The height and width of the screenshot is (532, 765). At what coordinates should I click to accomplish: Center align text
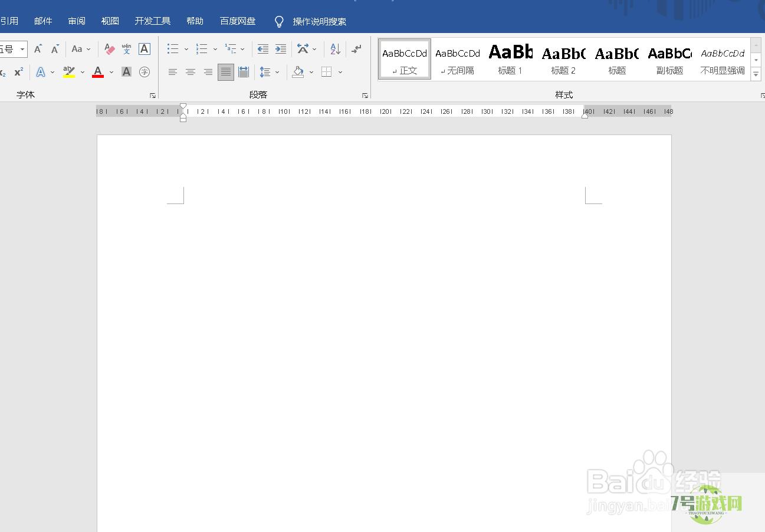pyautogui.click(x=191, y=72)
